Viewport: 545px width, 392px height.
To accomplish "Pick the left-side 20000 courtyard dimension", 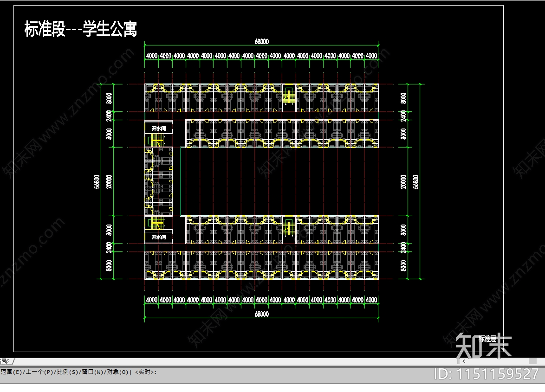I will (x=109, y=181).
